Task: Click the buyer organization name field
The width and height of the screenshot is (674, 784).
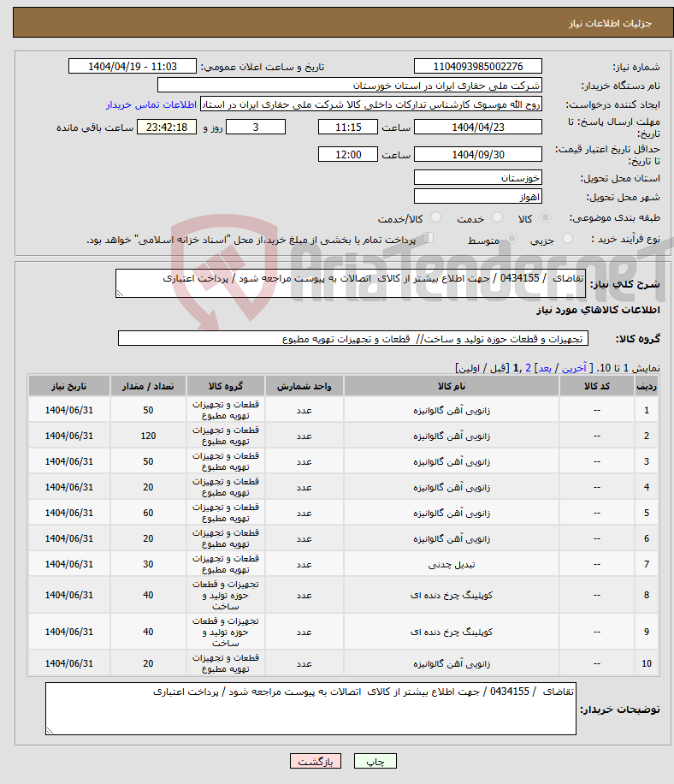Action: point(349,86)
